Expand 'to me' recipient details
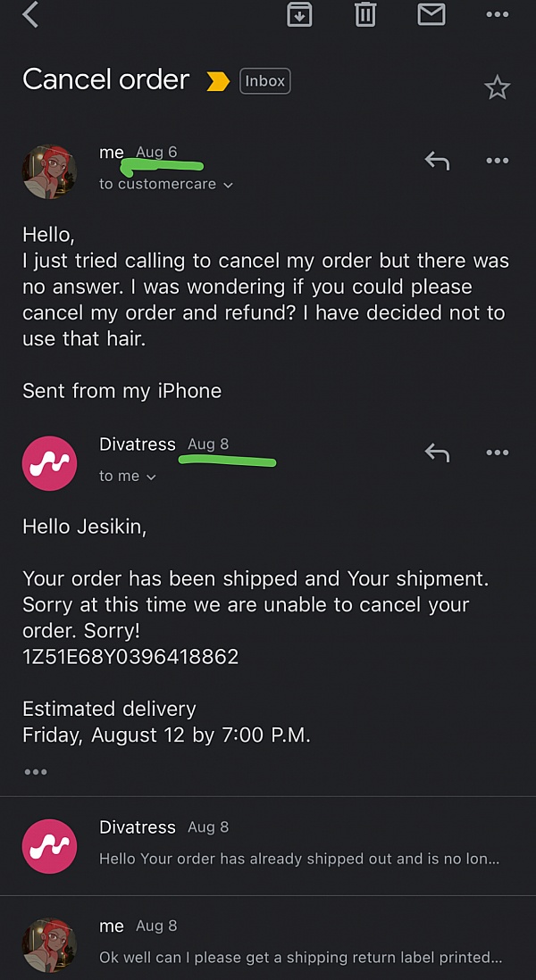Viewport: 536px width, 980px height. click(128, 477)
